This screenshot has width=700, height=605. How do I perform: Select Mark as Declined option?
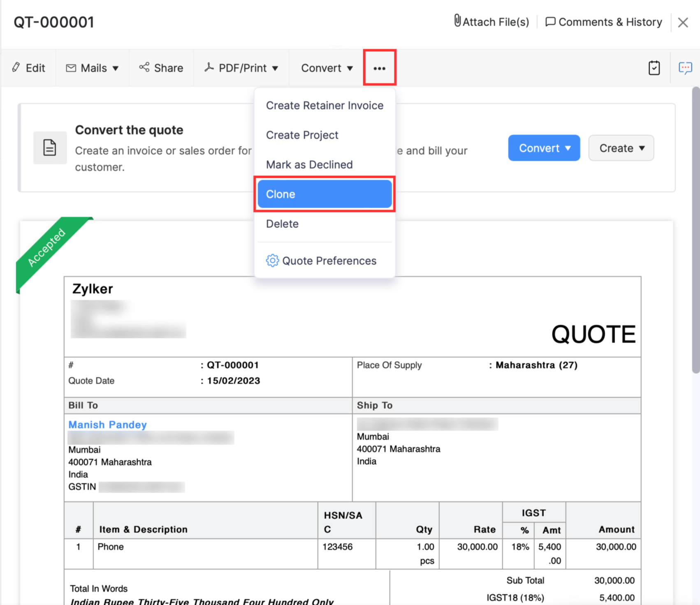tap(309, 165)
